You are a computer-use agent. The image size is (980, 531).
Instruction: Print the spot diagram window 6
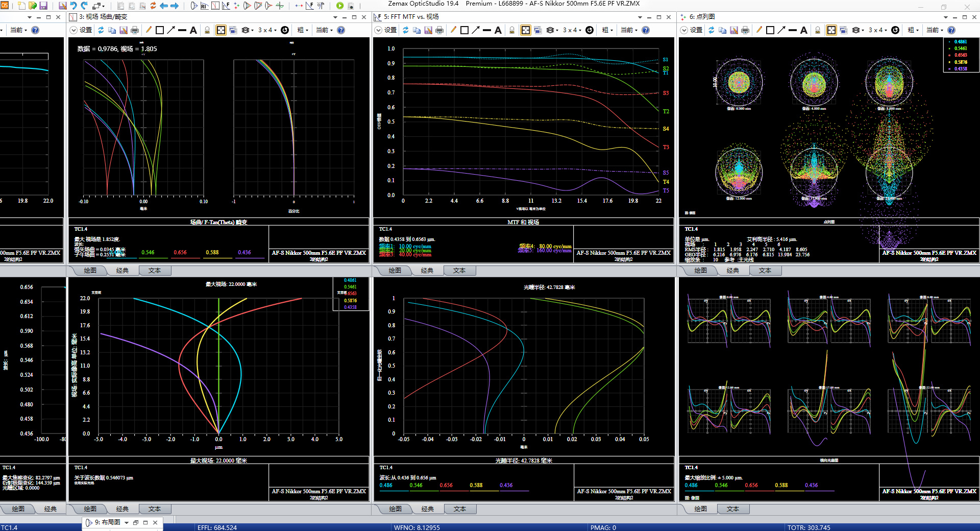tap(745, 30)
